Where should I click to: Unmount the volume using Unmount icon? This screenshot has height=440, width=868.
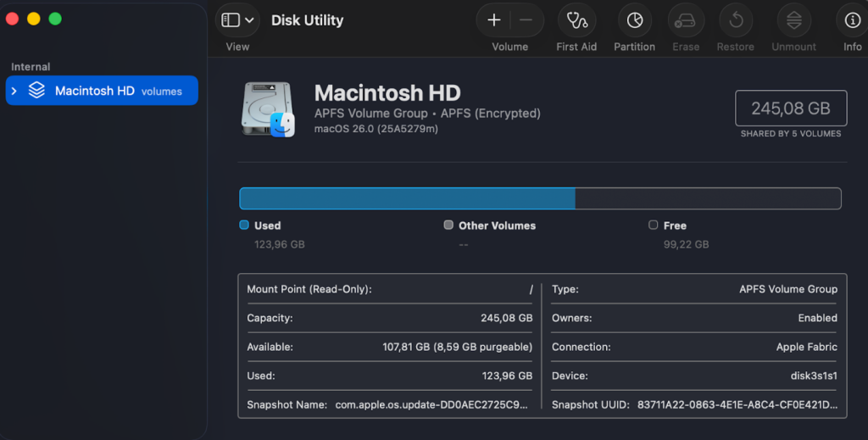[793, 20]
